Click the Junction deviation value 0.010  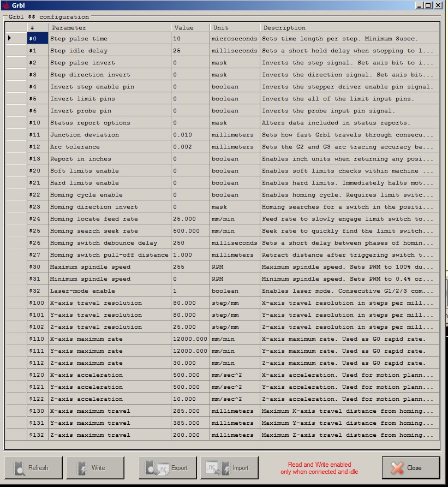190,134
